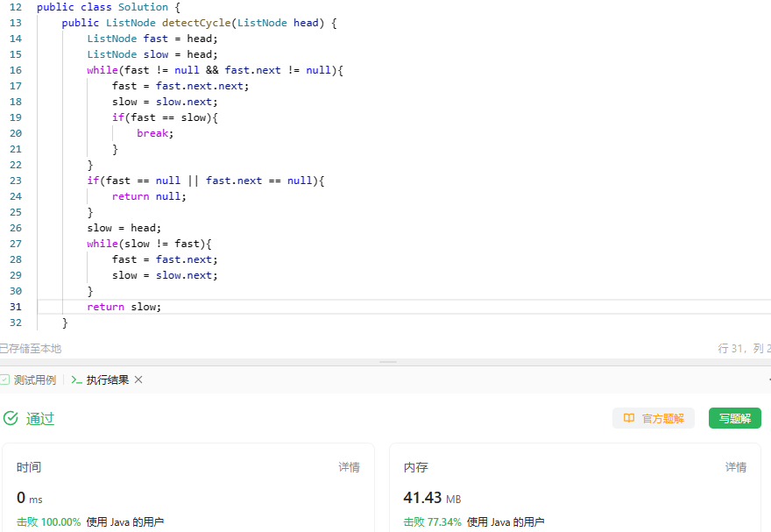Open the 官方题解 official solution

653,418
